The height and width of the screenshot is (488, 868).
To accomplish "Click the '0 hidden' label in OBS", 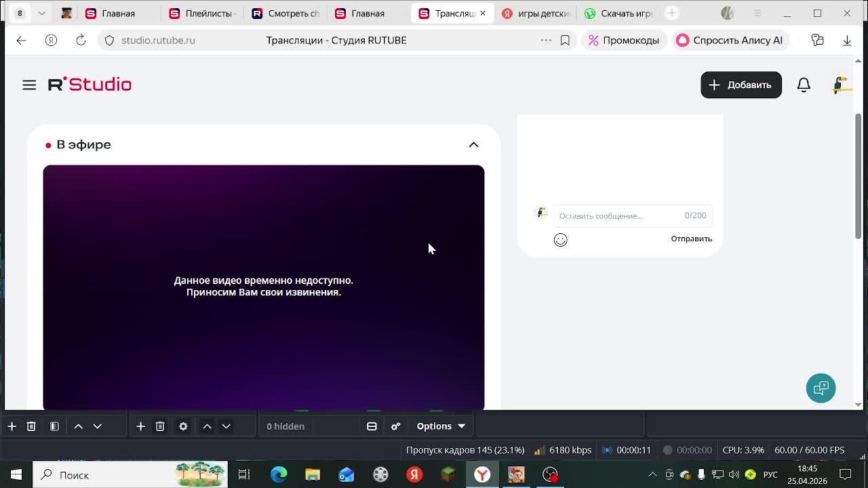I will click(285, 426).
